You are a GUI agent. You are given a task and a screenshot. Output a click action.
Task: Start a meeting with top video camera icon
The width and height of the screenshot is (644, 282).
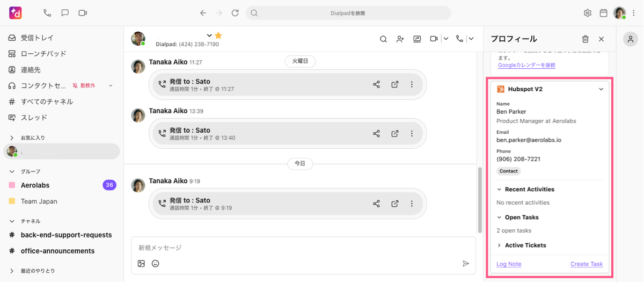point(83,13)
